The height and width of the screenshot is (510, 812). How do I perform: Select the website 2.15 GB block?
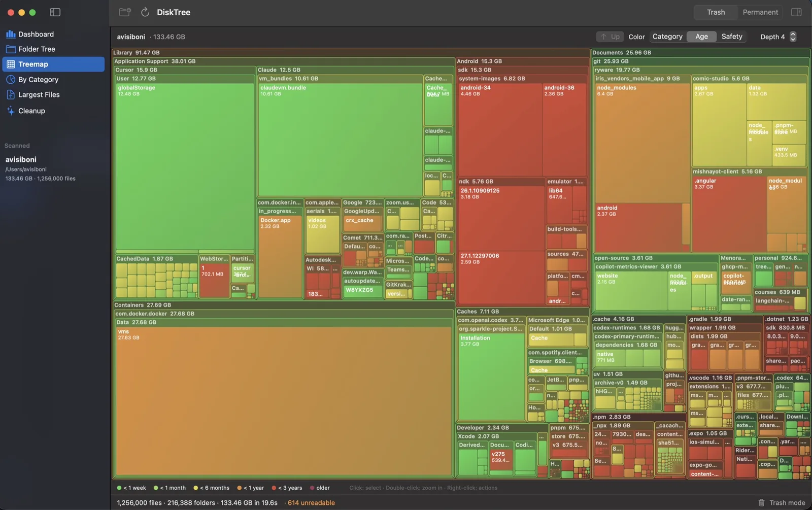[x=631, y=290]
